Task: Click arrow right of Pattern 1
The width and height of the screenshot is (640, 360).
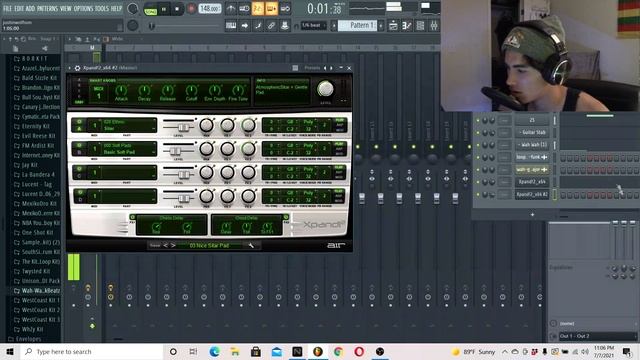Action: coord(381,26)
